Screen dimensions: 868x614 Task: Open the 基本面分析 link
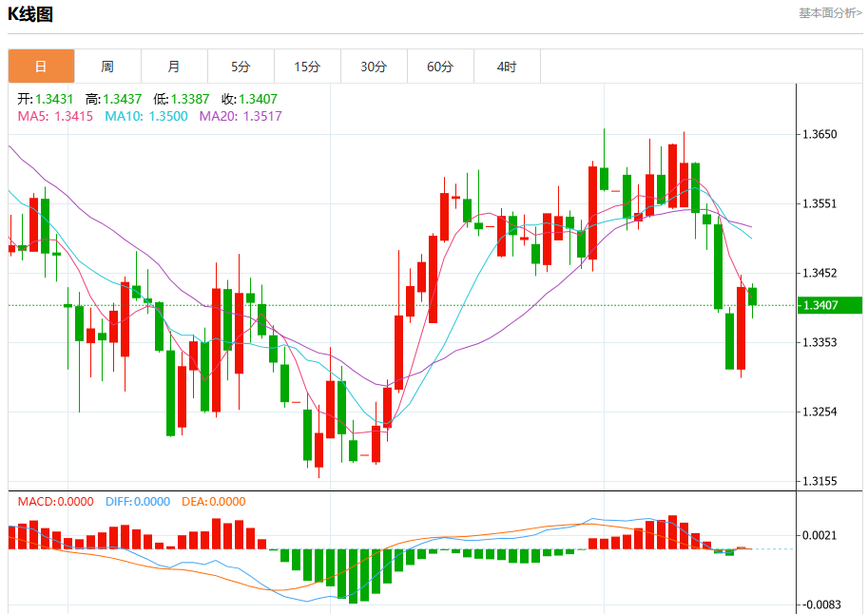pos(830,12)
